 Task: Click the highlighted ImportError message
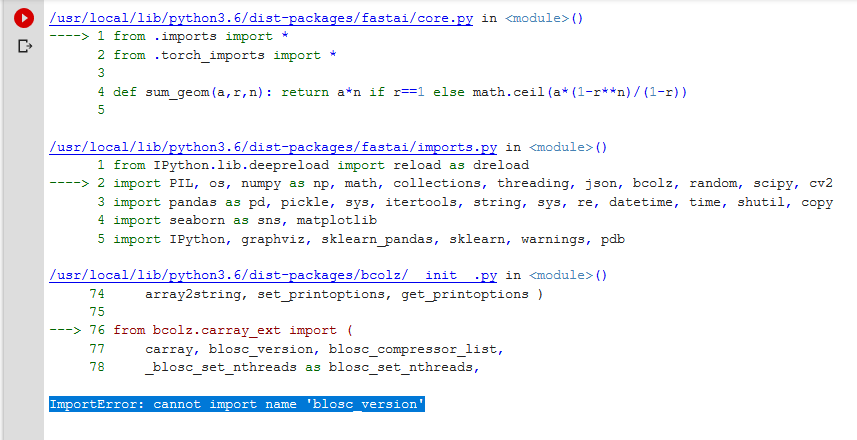coord(238,404)
